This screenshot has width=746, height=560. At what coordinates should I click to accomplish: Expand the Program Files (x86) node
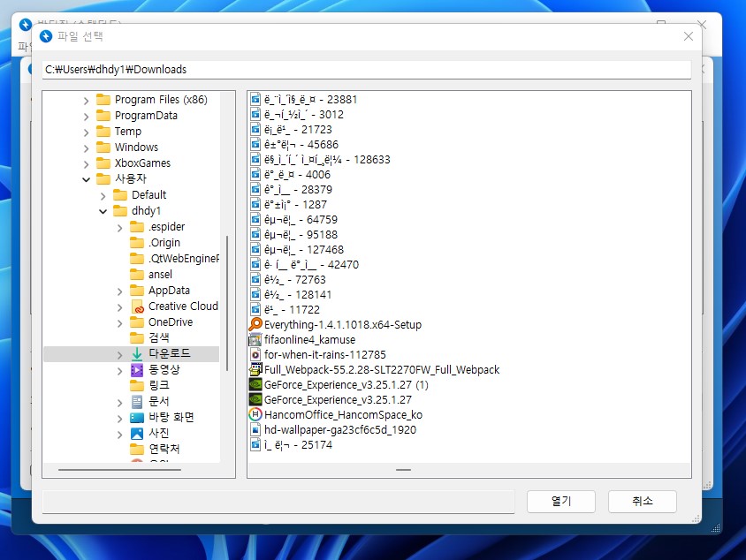click(x=86, y=101)
